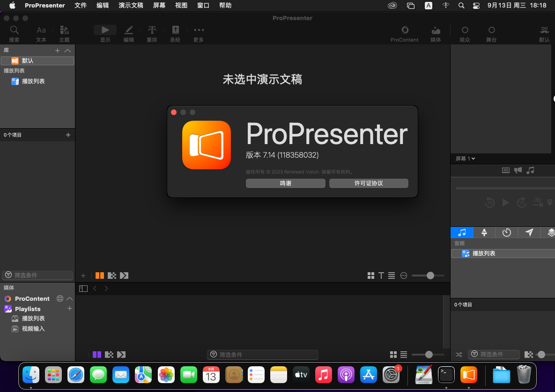Add a slide with plus below viewer
Viewport: 555px width, 392px height.
coord(83,276)
